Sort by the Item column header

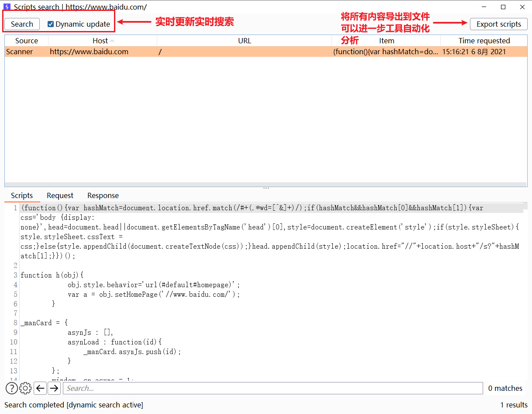pyautogui.click(x=387, y=41)
